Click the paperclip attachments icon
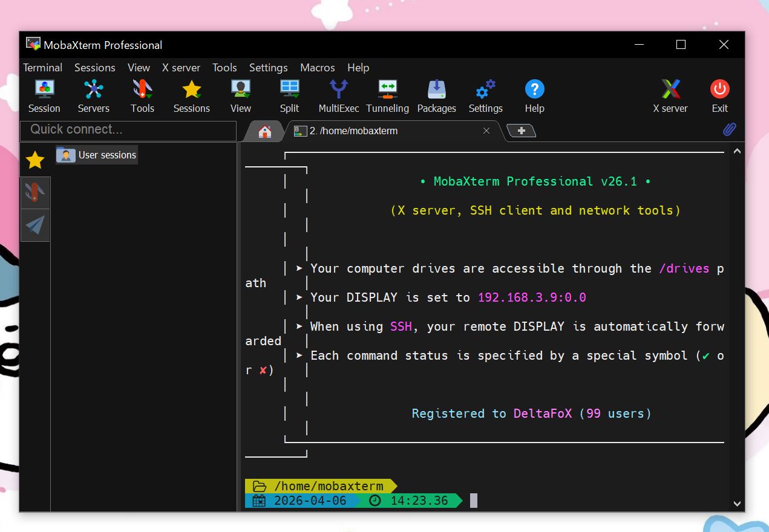This screenshot has height=532, width=769. coord(730,129)
